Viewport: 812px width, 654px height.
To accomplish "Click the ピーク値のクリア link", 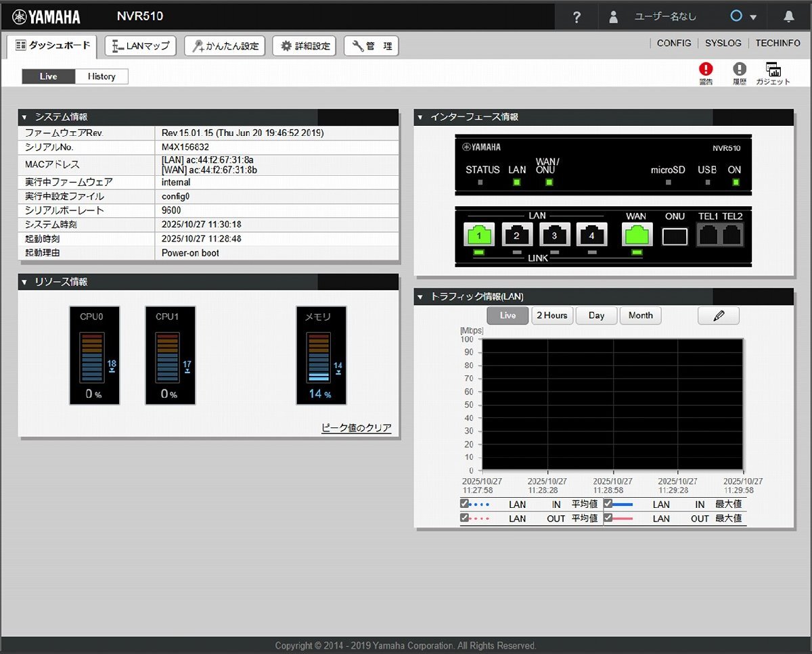I will (x=356, y=427).
